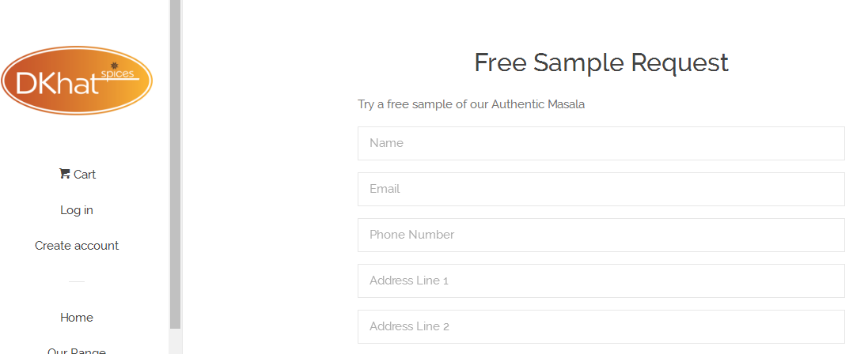Select the Phone Number field
The height and width of the screenshot is (354, 868).
pos(601,235)
